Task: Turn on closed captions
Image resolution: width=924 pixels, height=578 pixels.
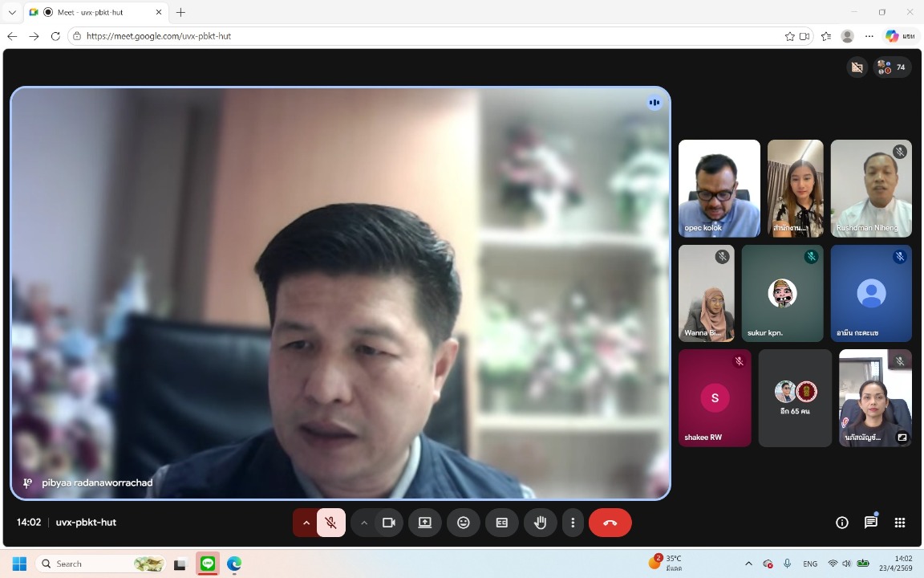Action: 502,523
